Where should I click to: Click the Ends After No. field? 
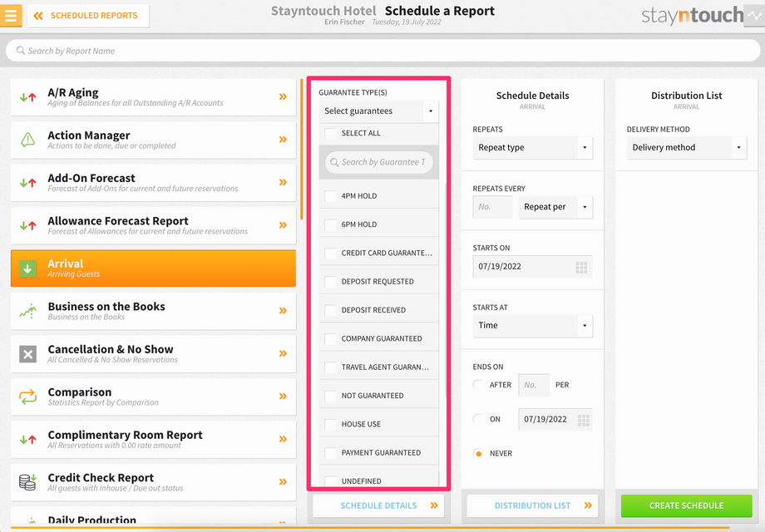[534, 385]
